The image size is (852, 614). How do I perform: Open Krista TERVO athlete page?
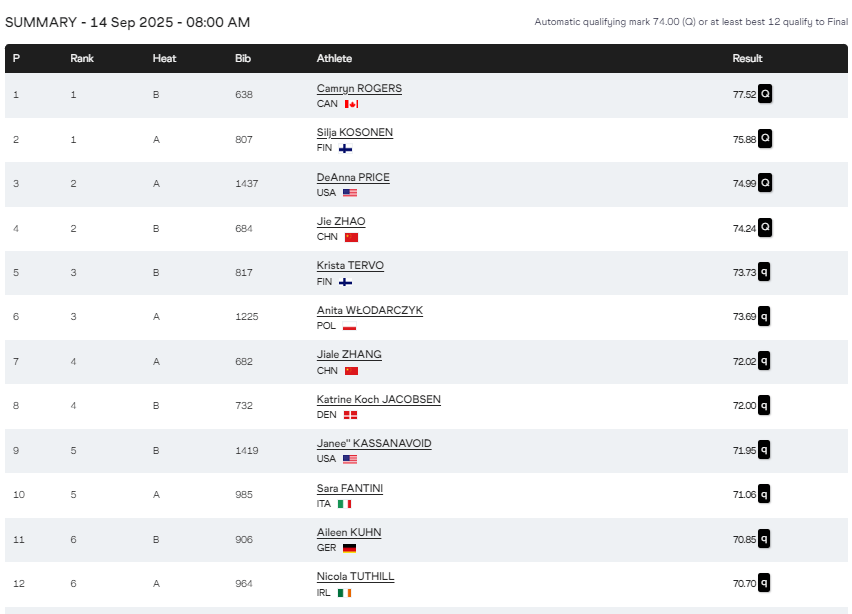(350, 266)
